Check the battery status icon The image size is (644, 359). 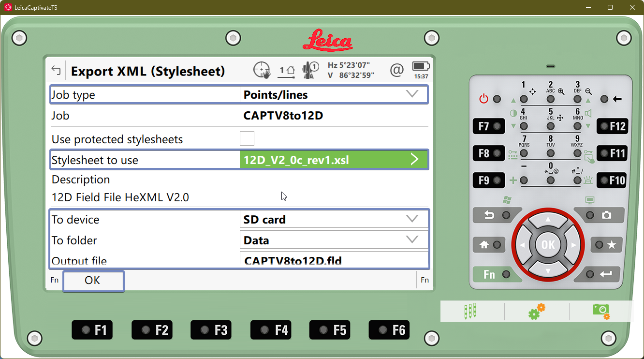[x=421, y=66]
